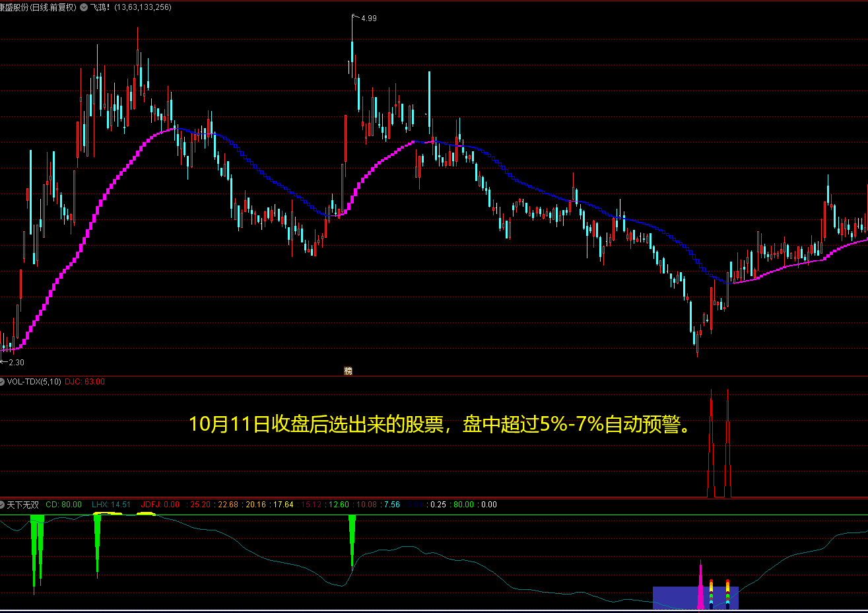Expand the 天下无双 panel dropdown arrow
This screenshot has width=868, height=613.
(x=2, y=505)
